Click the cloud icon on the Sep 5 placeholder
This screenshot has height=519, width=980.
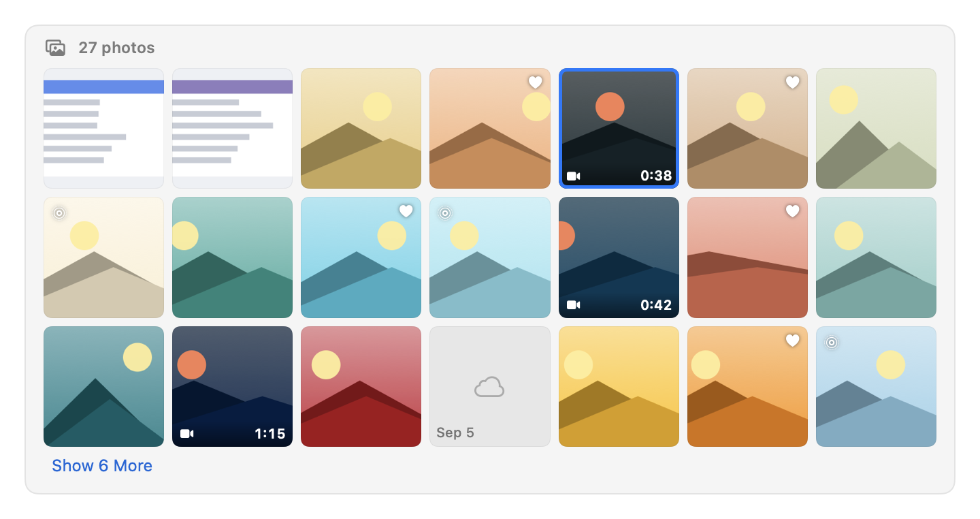tap(489, 388)
